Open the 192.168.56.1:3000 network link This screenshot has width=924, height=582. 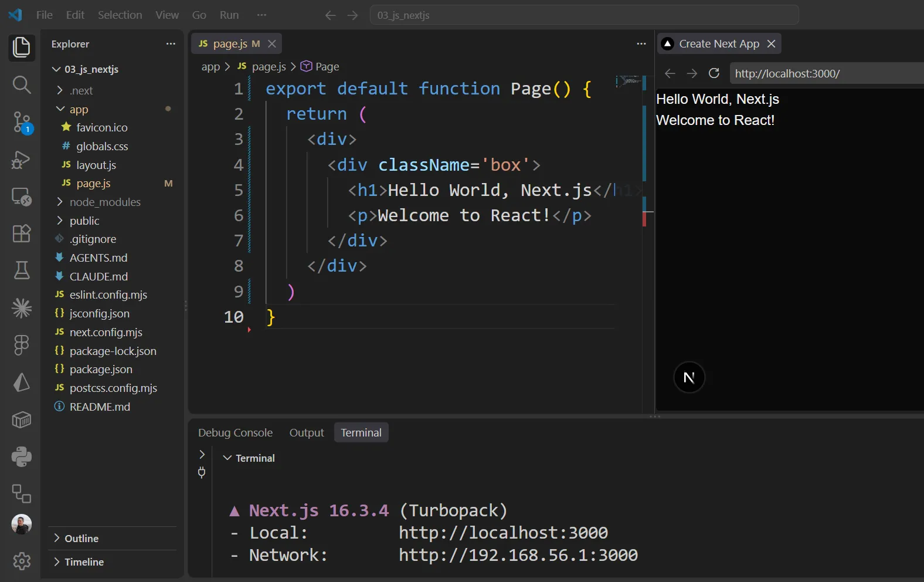coord(518,555)
